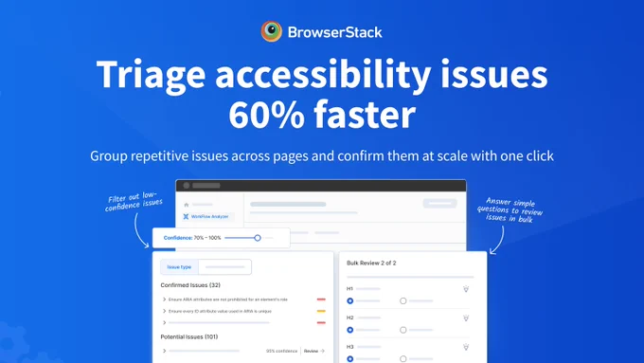Click the red severity marker on ARIA attributes row
This screenshot has width=644, height=363.
click(321, 299)
